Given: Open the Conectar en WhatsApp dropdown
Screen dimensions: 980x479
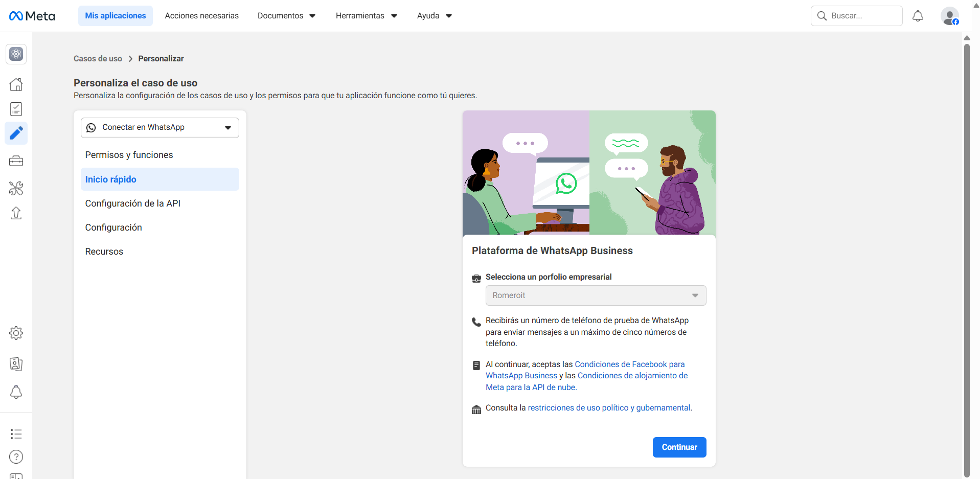Looking at the screenshot, I should point(160,128).
